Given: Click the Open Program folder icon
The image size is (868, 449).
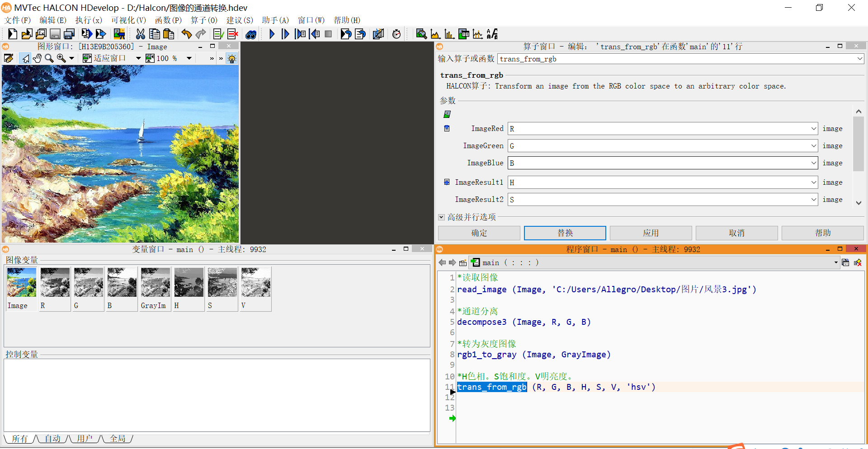Looking at the screenshot, I should [x=27, y=34].
